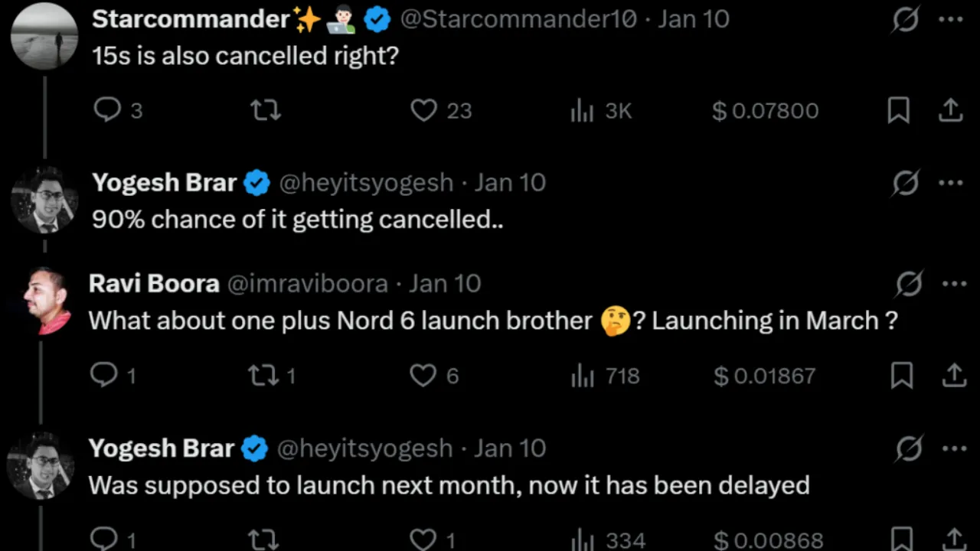Image resolution: width=980 pixels, height=551 pixels.
Task: Open more options on Yogesh's 90% chance reply
Action: point(950,183)
